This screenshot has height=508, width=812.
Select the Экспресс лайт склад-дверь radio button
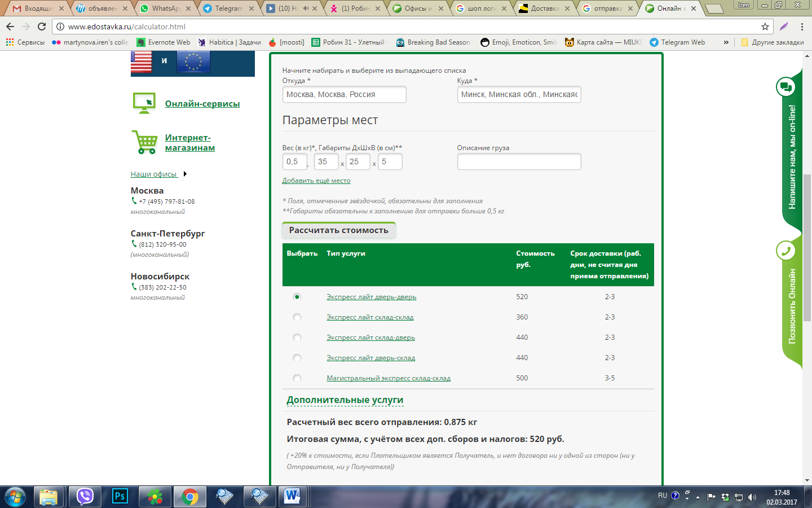297,338
